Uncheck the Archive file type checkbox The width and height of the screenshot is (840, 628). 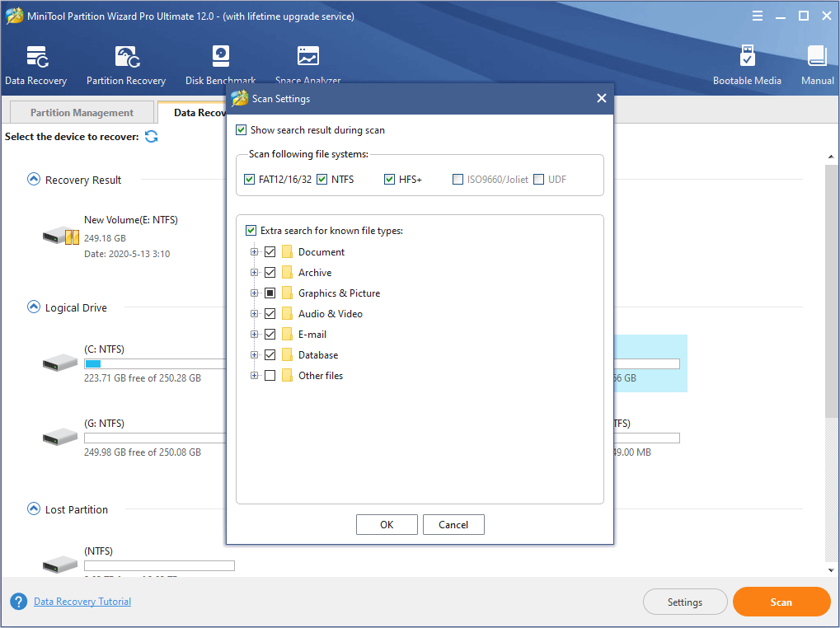click(270, 273)
